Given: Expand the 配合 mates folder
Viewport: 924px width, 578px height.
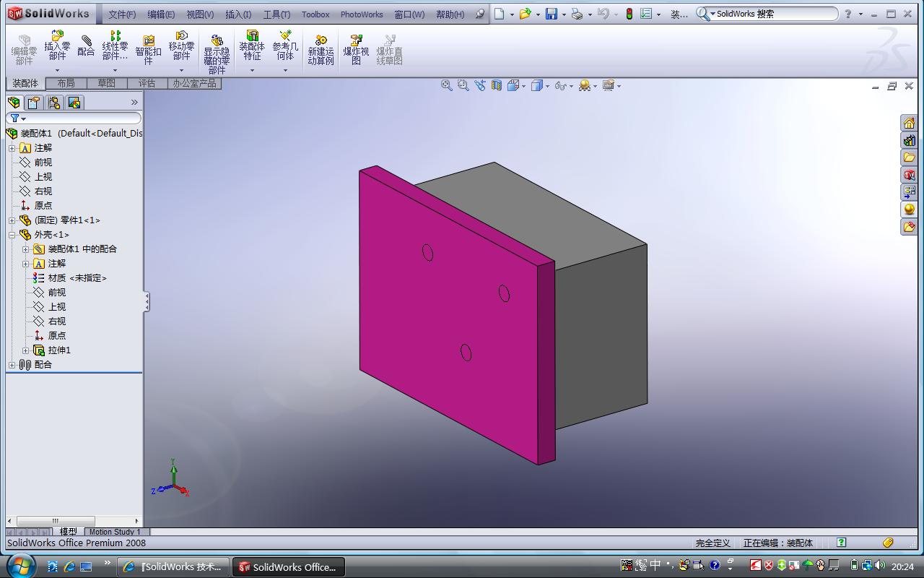Looking at the screenshot, I should (12, 365).
